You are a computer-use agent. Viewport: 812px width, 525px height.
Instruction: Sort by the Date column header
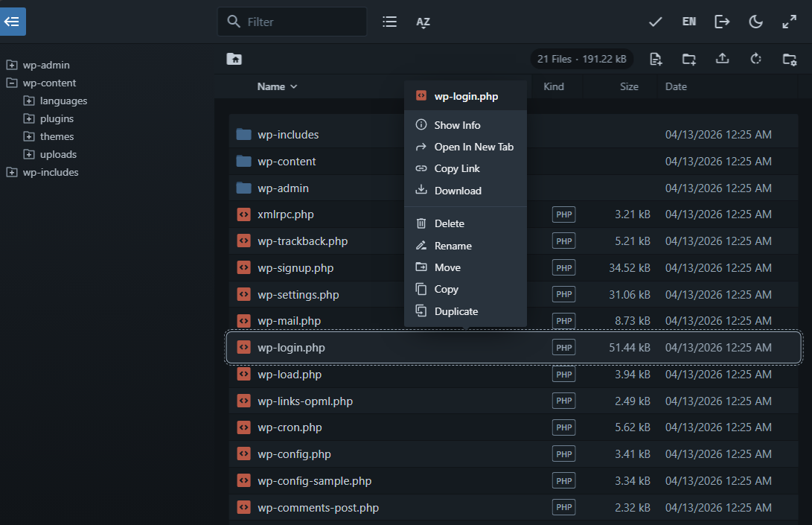(676, 86)
